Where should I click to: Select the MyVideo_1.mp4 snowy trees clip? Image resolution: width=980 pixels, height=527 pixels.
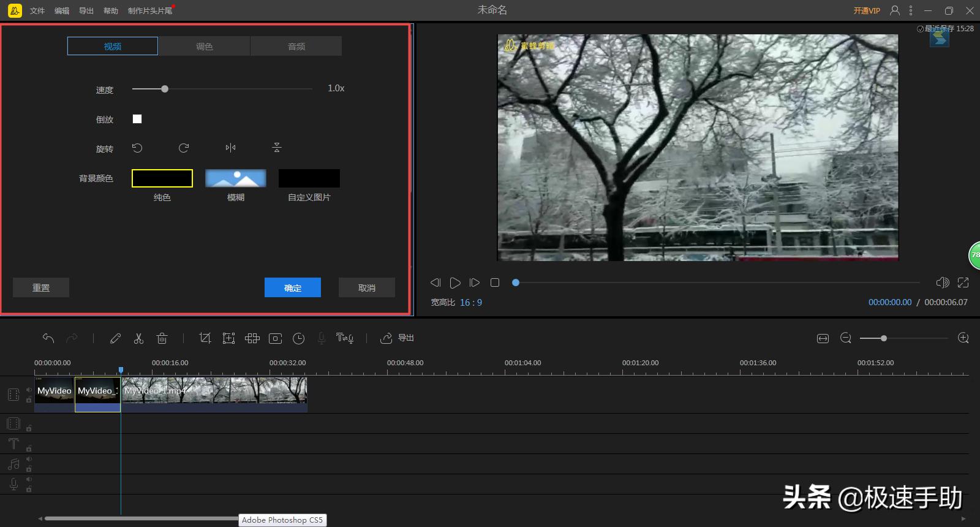(x=214, y=395)
